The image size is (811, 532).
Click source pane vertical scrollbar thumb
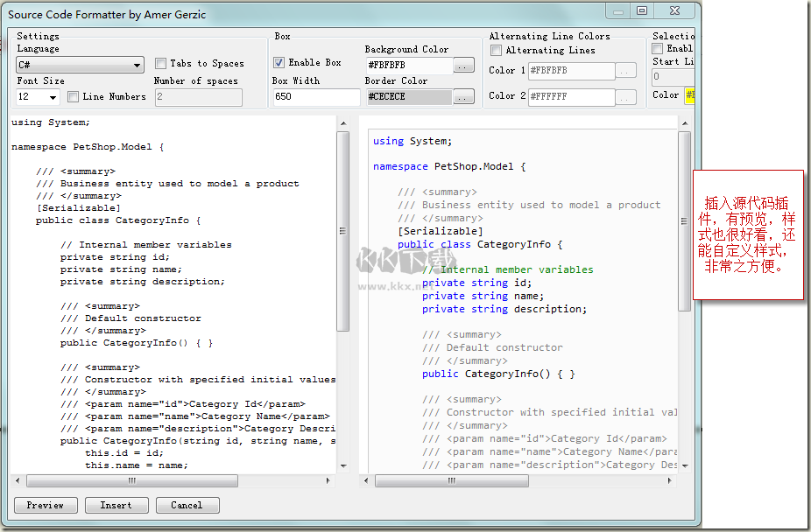343,231
